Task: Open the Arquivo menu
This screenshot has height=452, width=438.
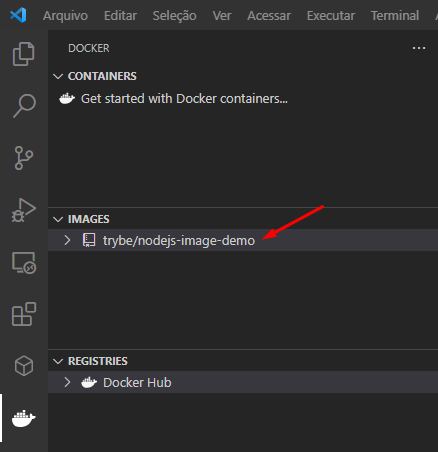Action: point(65,16)
